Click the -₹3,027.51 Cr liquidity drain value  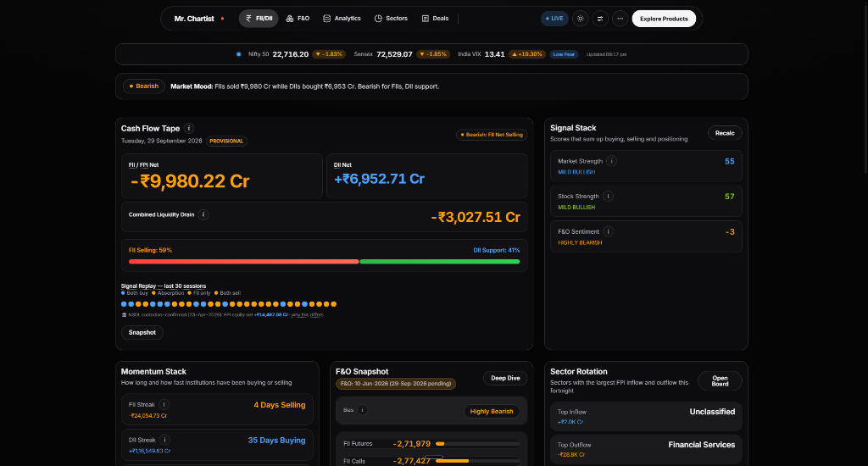point(476,217)
